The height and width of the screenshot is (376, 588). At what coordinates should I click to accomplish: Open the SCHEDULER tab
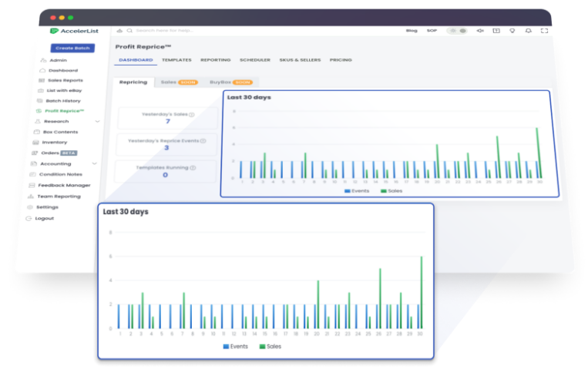[255, 60]
